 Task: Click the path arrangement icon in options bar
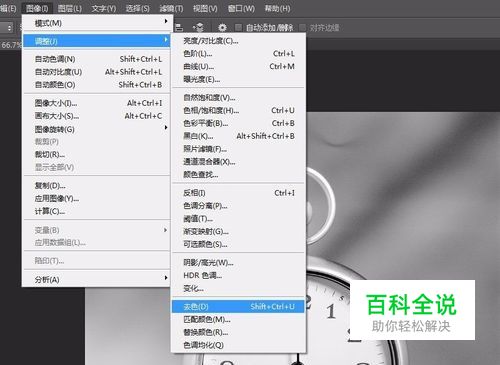[198, 27]
